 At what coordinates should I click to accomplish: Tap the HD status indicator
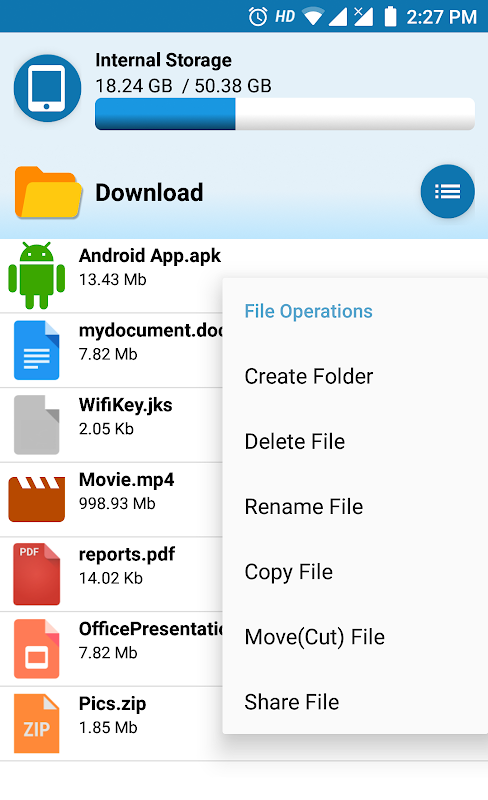pyautogui.click(x=285, y=17)
